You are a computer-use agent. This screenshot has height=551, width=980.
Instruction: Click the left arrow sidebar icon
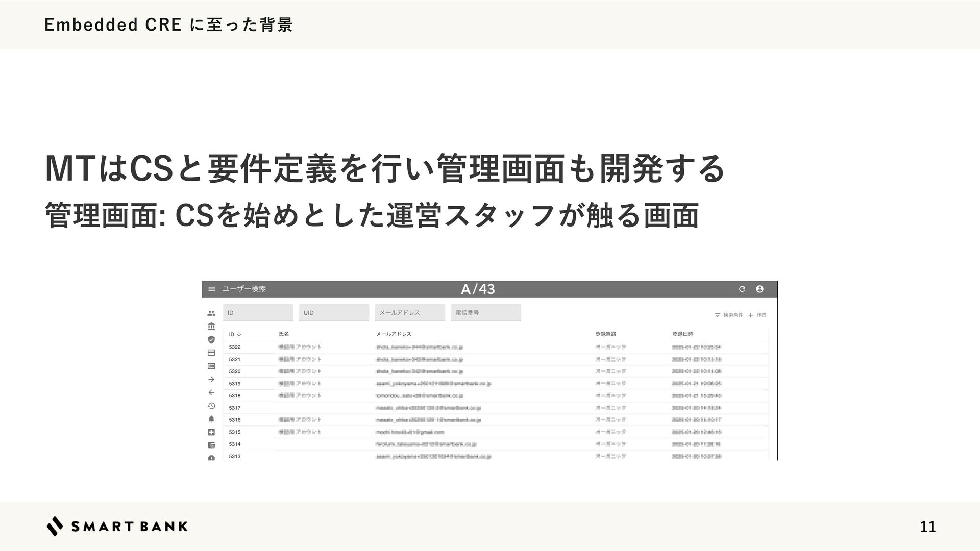click(x=211, y=393)
